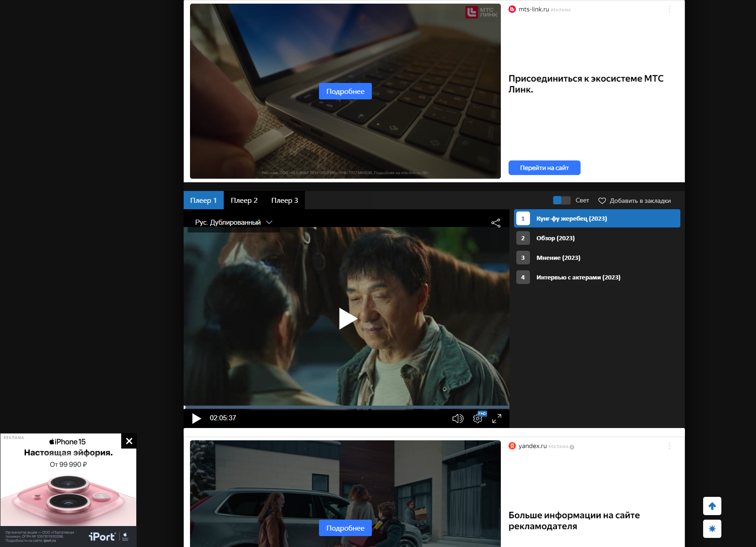Click Подробнее on the laptop ad
756x547 pixels.
345,91
